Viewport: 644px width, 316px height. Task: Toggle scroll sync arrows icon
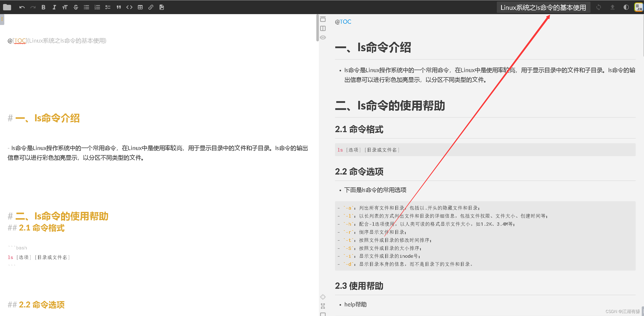[x=323, y=306]
